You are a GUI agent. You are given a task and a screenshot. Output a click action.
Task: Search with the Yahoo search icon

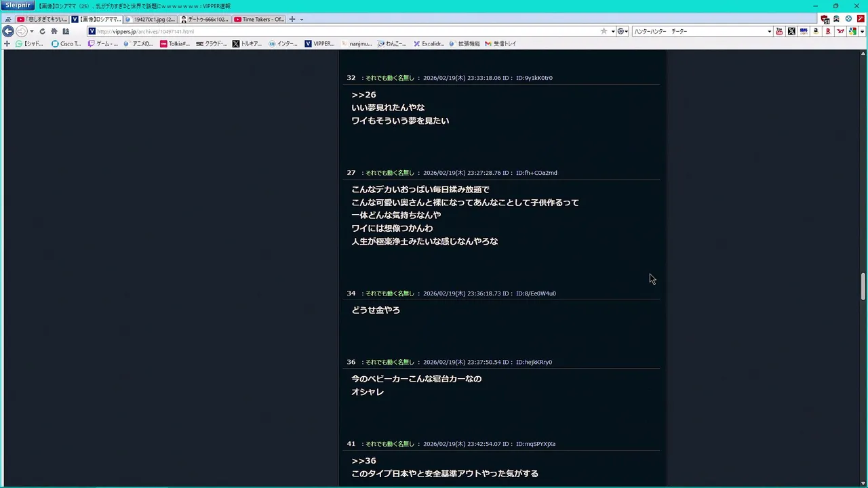(x=840, y=31)
